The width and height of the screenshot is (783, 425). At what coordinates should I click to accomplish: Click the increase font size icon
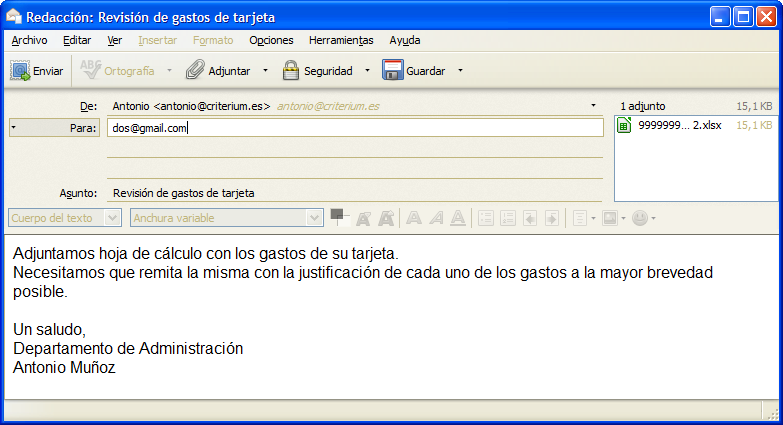[386, 218]
